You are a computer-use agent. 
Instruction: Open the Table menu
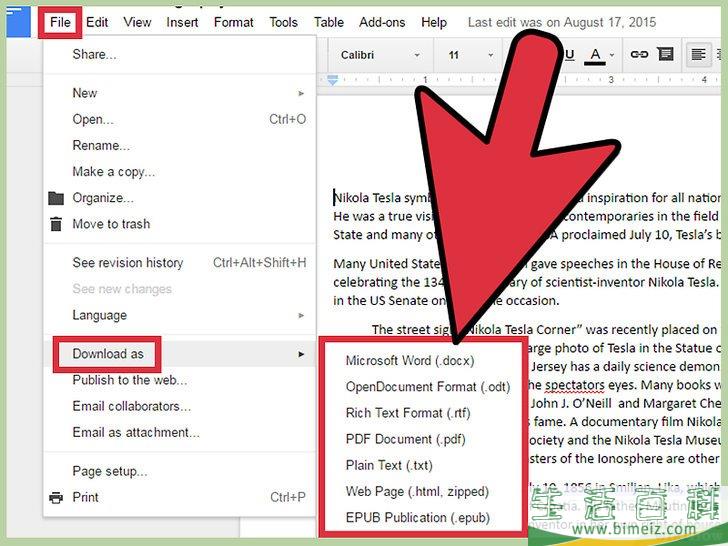(x=329, y=22)
